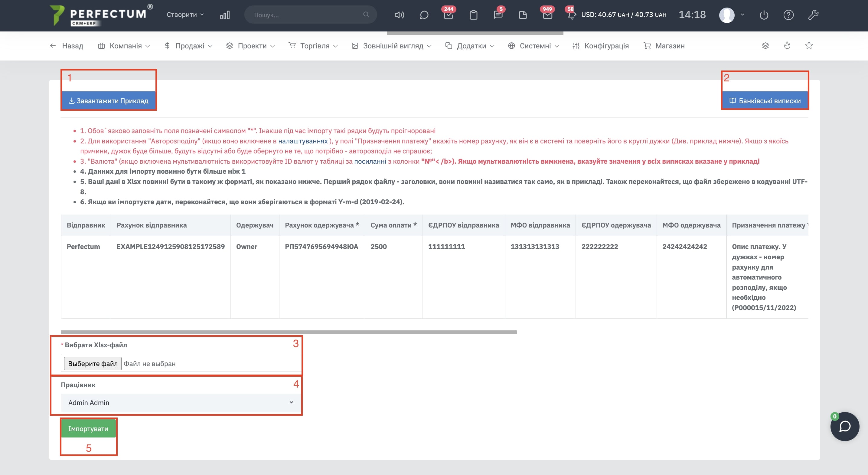The height and width of the screenshot is (475, 868).
Task: Open the live chat bubble widget
Action: 845,427
